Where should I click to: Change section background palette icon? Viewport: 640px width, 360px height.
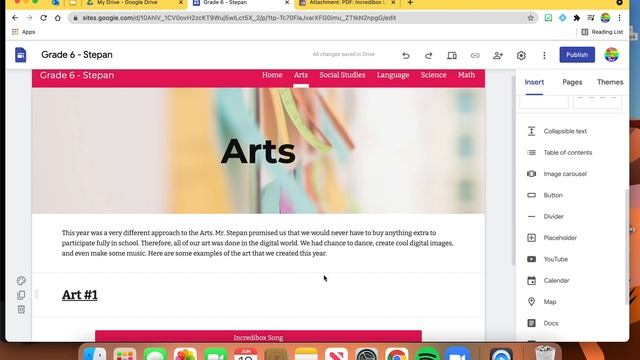tap(21, 280)
